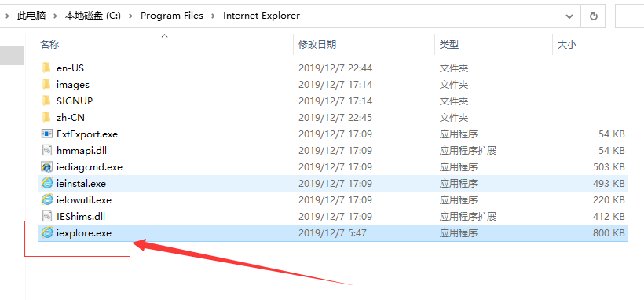The width and height of the screenshot is (644, 300).
Task: Select the zh-CN folder icon
Action: [46, 117]
